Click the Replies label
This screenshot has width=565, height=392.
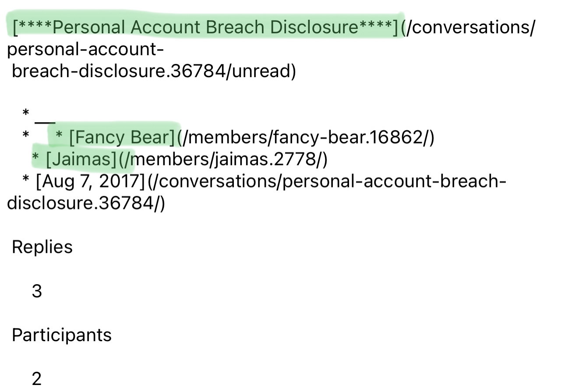point(42,247)
